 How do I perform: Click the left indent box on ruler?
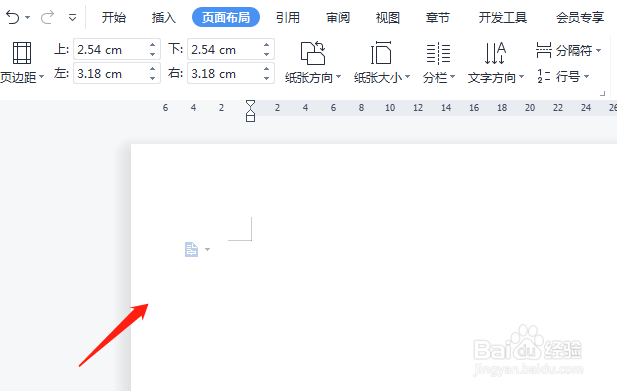pos(250,118)
